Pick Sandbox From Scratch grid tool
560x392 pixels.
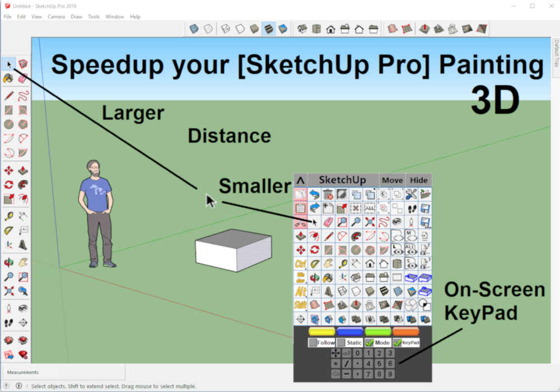(407, 29)
